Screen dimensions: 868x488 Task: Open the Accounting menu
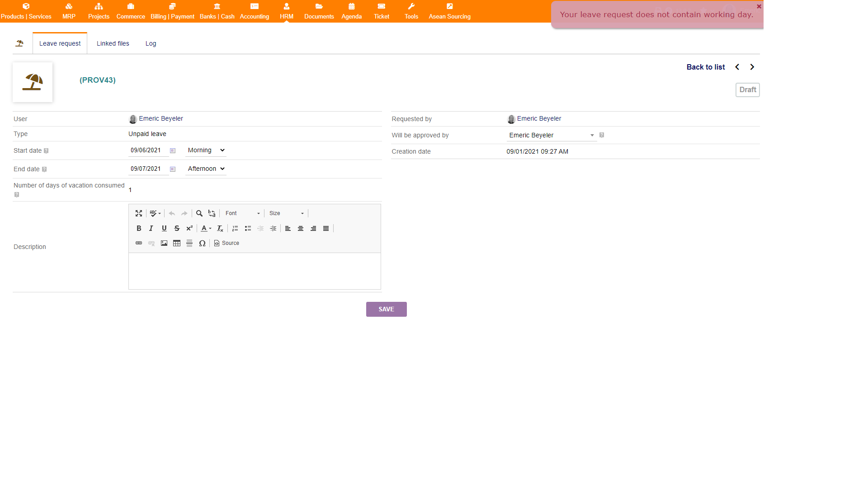pos(255,11)
